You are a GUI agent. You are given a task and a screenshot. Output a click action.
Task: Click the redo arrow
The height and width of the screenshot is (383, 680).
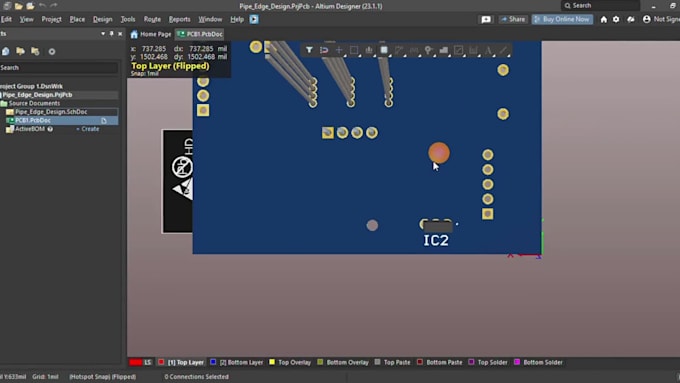point(54,6)
